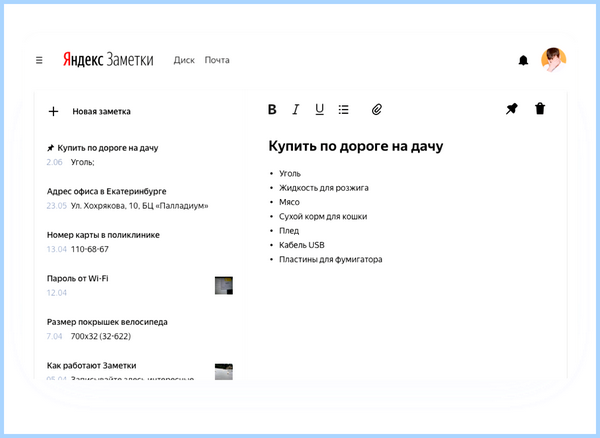Click thumbnail of Как работают Заметки note

224,371
